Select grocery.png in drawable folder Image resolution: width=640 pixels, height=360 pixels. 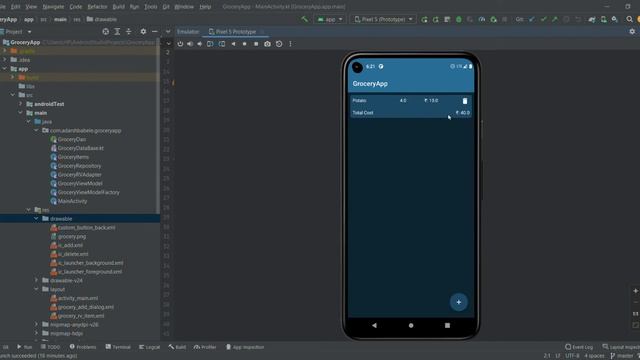pos(72,236)
